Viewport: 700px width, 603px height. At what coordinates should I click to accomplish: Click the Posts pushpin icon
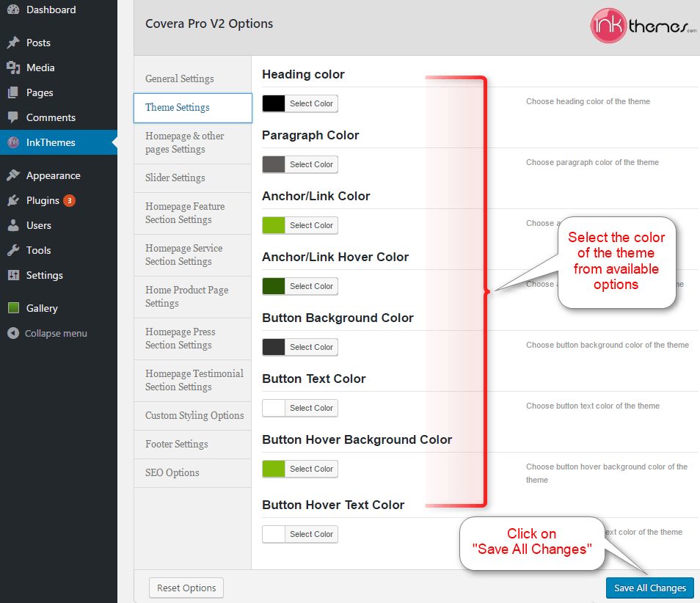pos(13,43)
